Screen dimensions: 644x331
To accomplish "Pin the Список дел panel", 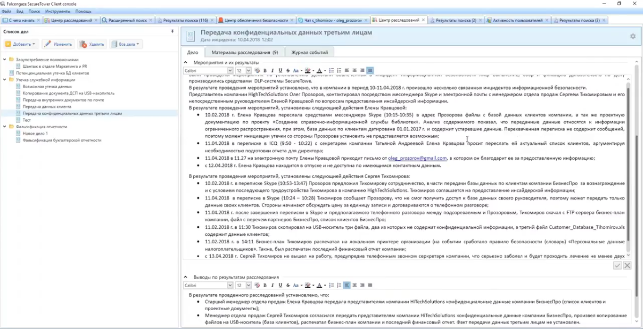I will (172, 32).
